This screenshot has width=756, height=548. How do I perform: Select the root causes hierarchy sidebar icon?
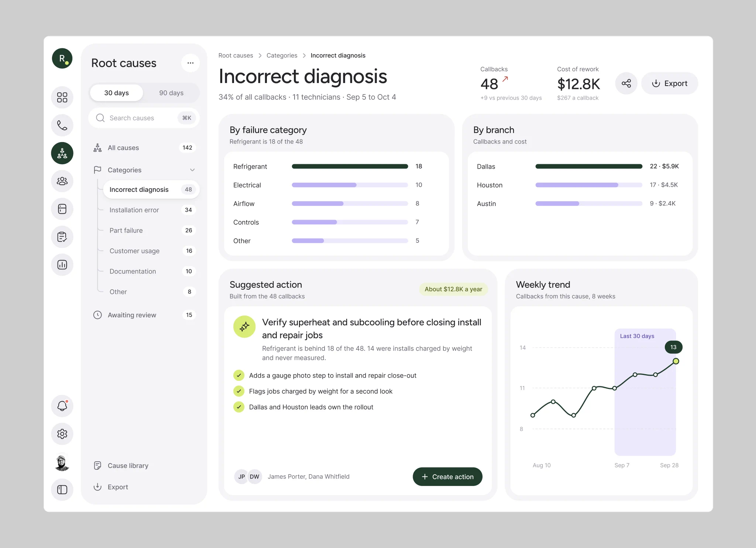click(x=62, y=153)
